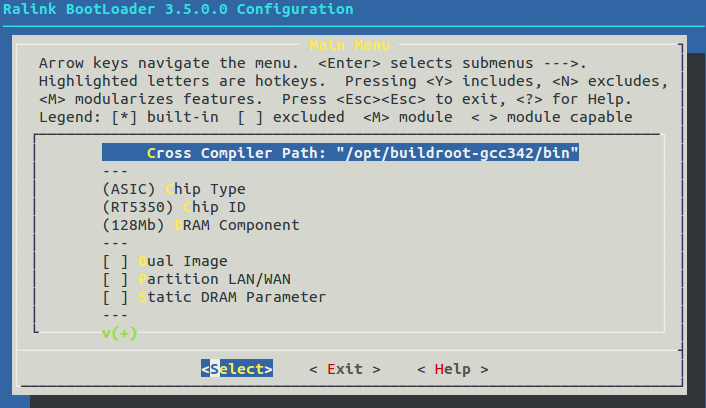Click the Legend line in the instructions
The height and width of the screenshot is (408, 706).
[335, 117]
